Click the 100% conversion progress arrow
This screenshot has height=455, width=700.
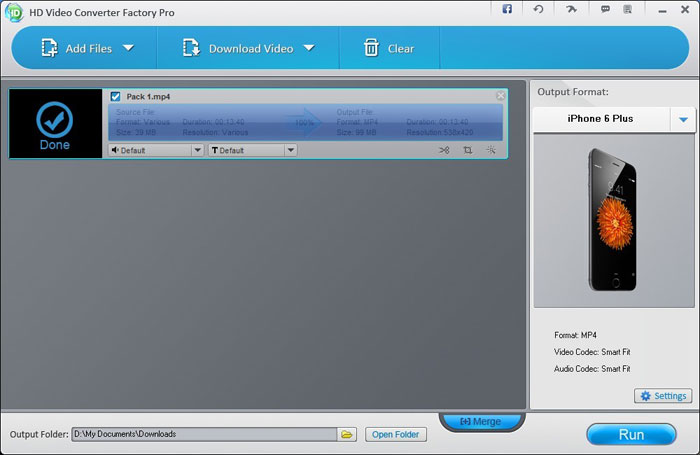pyautogui.click(x=304, y=122)
